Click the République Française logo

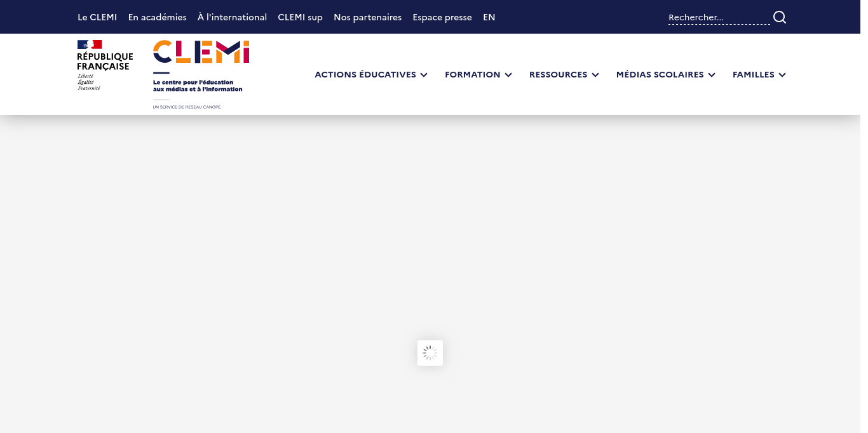(x=105, y=65)
